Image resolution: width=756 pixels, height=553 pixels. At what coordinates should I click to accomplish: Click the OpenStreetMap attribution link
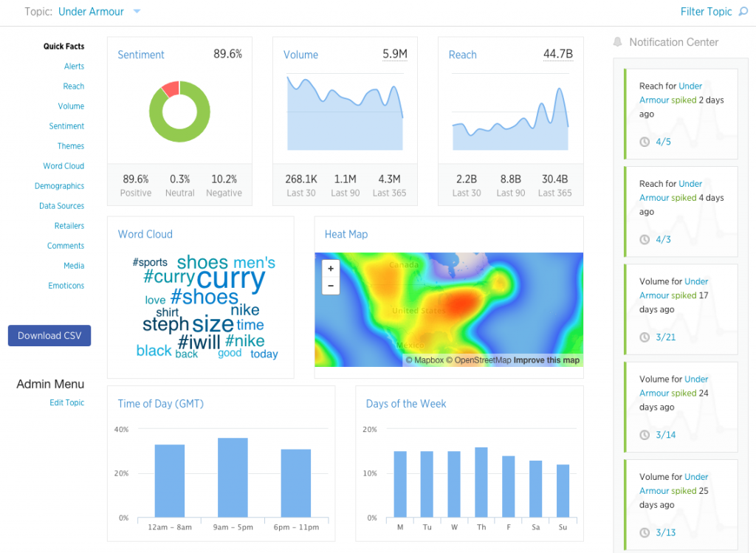point(477,360)
